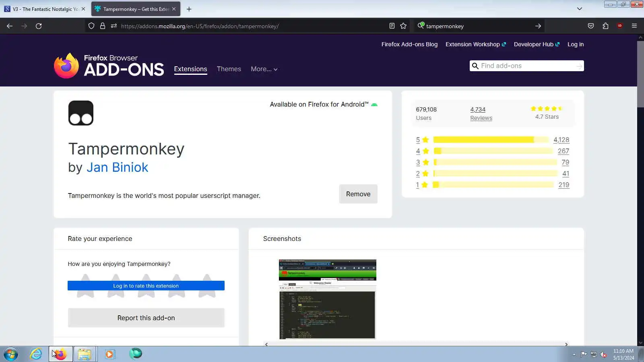Open tracking protection shield icon
The height and width of the screenshot is (362, 644).
pos(91,26)
